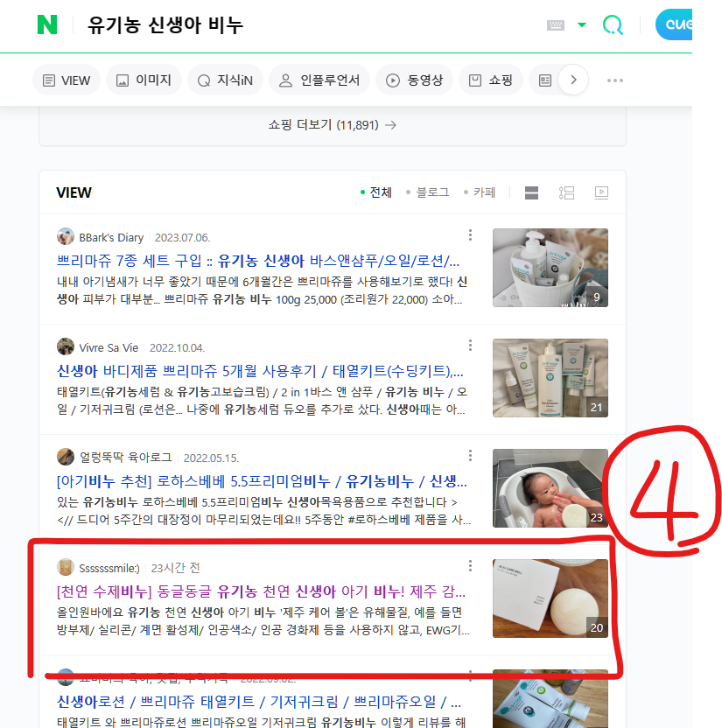Open Sssssssmile:) profile avatar
Image resolution: width=722 pixels, height=728 pixels.
click(x=66, y=567)
